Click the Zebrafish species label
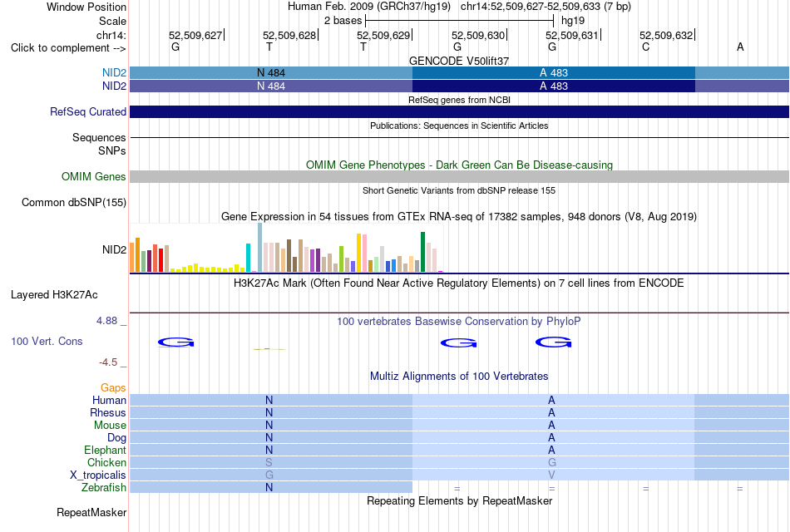The image size is (790, 532). (x=104, y=488)
